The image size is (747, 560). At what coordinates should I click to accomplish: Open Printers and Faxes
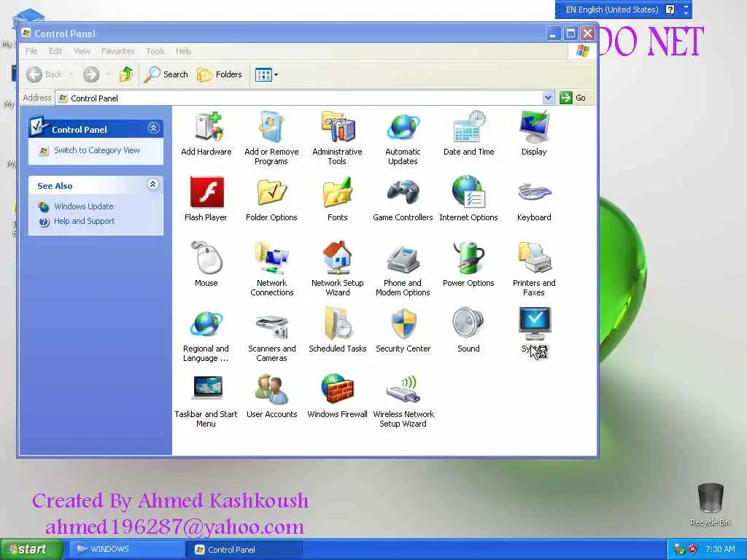pos(534,269)
